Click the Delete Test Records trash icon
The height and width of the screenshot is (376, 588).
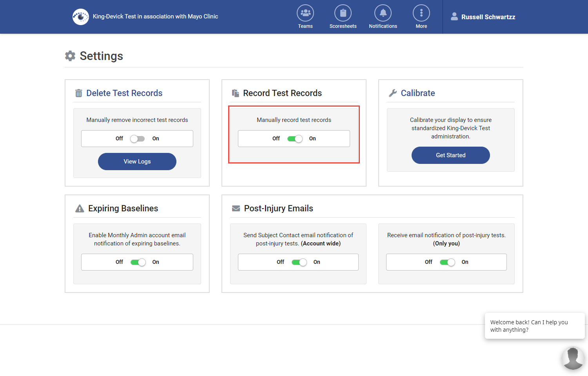[x=78, y=93]
